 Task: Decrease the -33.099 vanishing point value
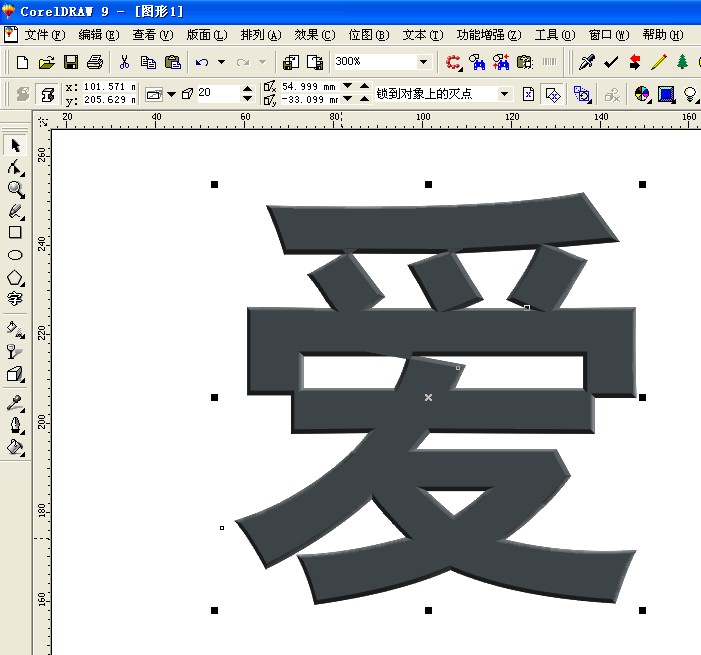347,99
